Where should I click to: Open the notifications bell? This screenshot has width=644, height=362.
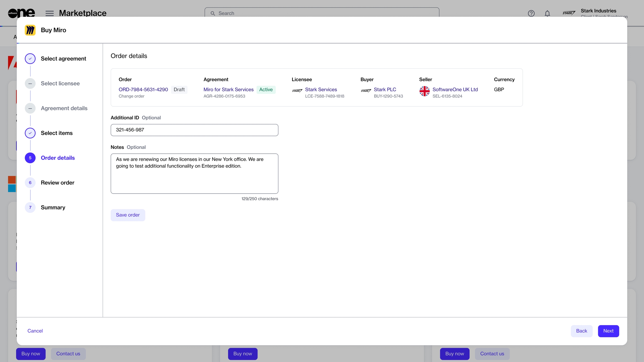pos(547,13)
